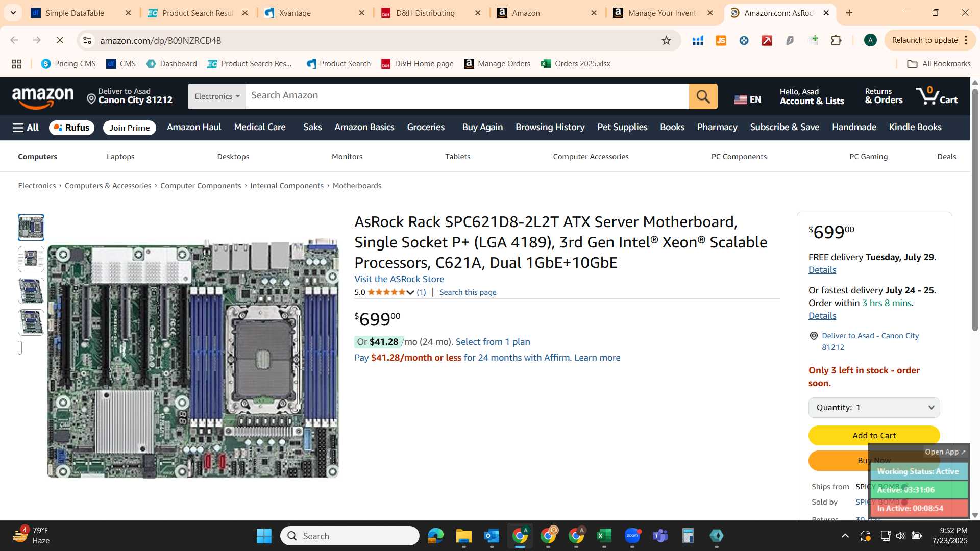Bookmark this page with the star icon

tap(666, 40)
